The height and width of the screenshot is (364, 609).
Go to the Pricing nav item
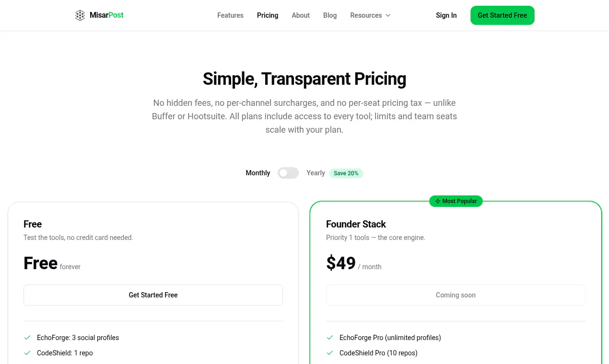coord(268,15)
